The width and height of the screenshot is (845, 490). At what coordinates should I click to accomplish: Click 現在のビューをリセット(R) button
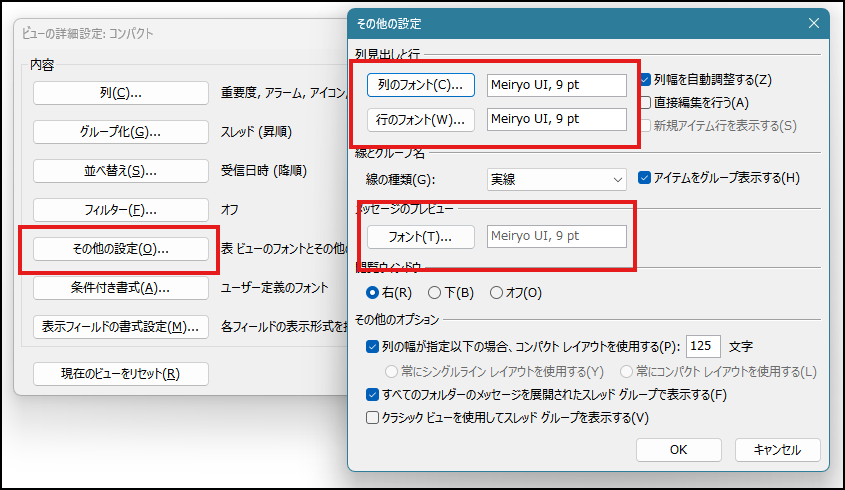coord(121,374)
